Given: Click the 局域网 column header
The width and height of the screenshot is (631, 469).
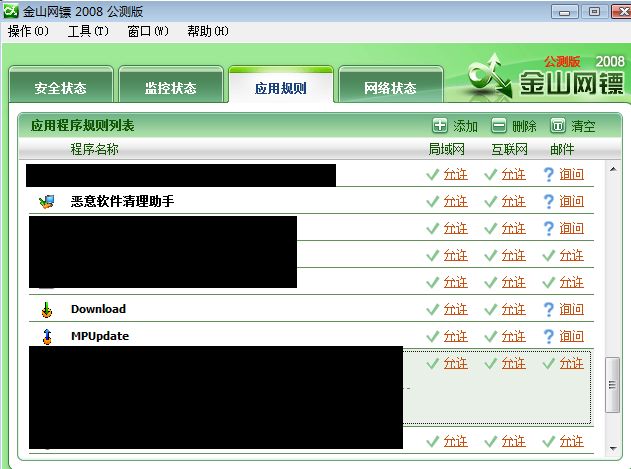Looking at the screenshot, I should [446, 149].
